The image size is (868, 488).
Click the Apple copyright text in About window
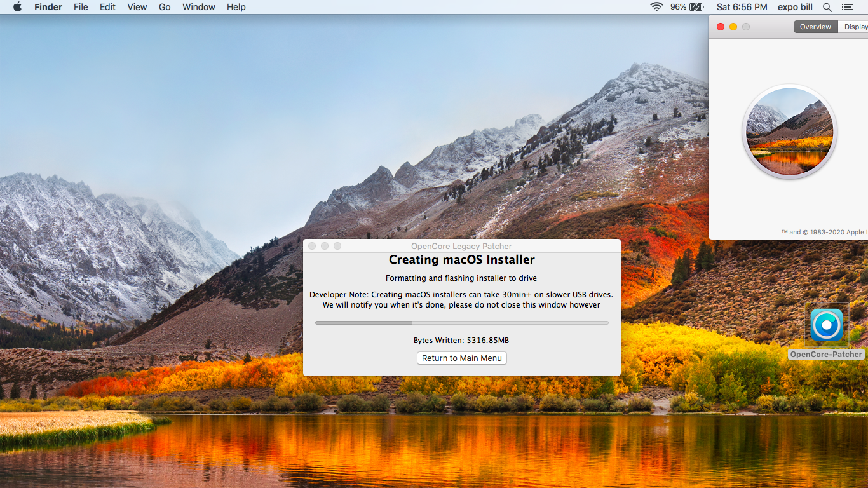(x=825, y=232)
